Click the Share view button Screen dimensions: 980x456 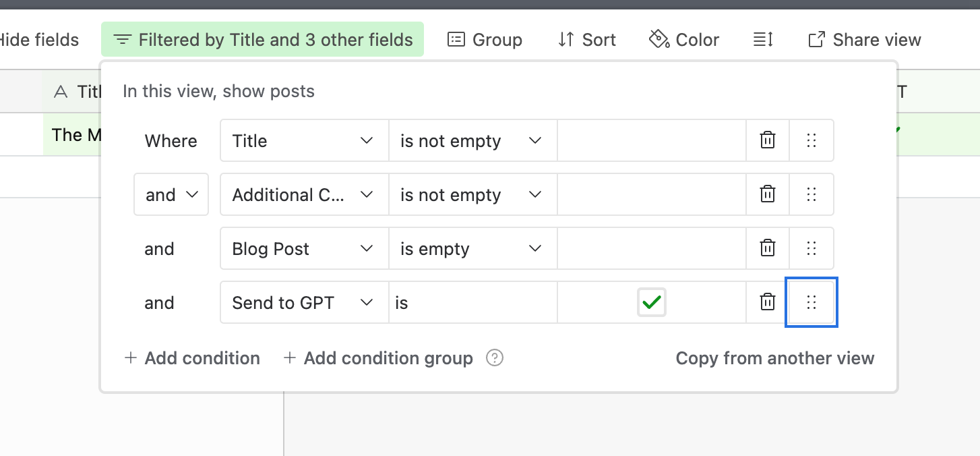[x=864, y=40]
